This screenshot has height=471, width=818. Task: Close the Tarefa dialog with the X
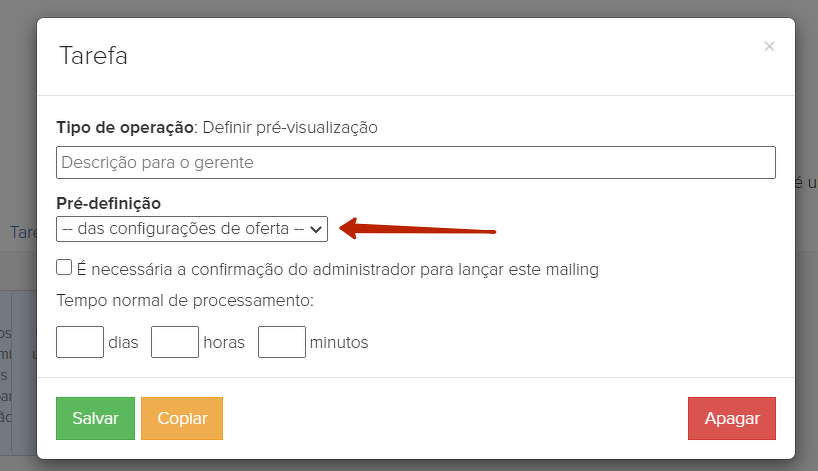point(769,46)
